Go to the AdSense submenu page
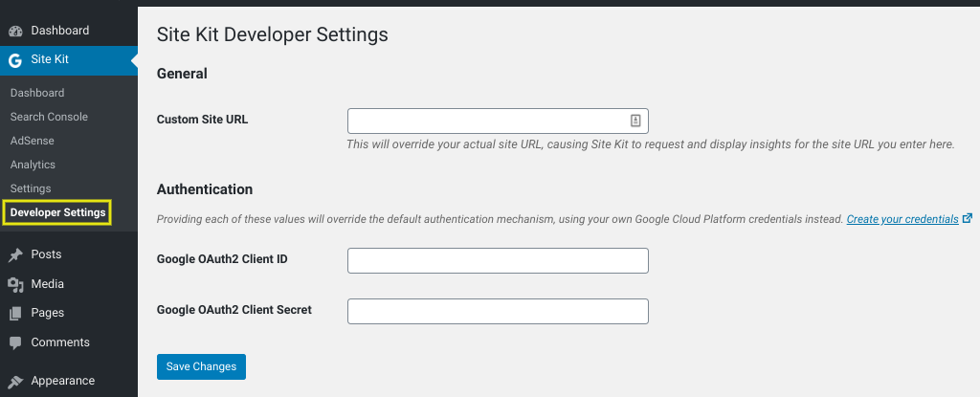Screen dimensions: 980x397 33,141
